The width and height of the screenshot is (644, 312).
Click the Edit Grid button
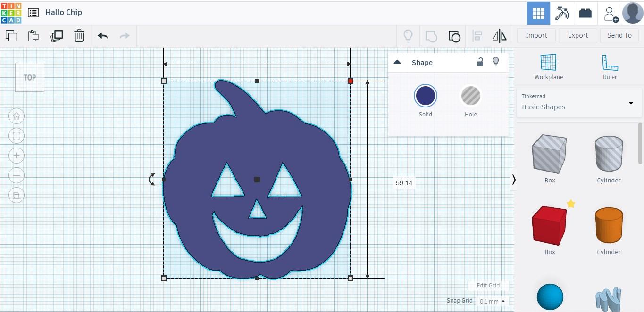click(488, 285)
